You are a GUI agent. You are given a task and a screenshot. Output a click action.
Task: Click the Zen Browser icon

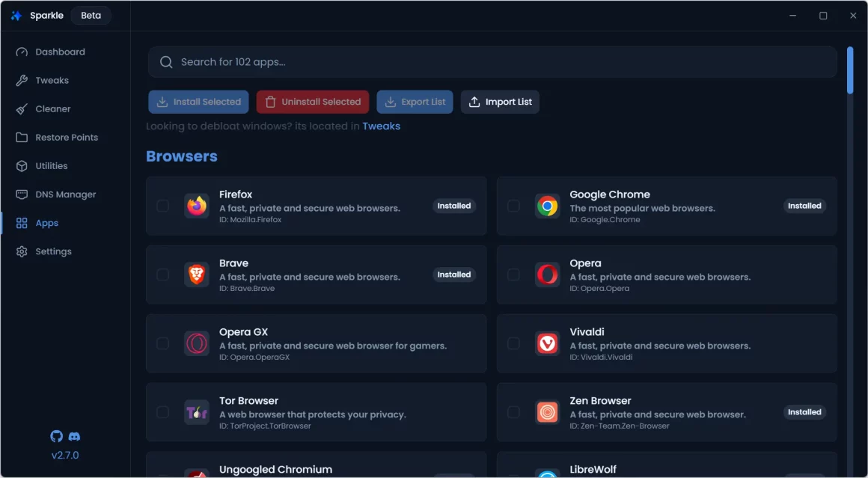point(547,412)
